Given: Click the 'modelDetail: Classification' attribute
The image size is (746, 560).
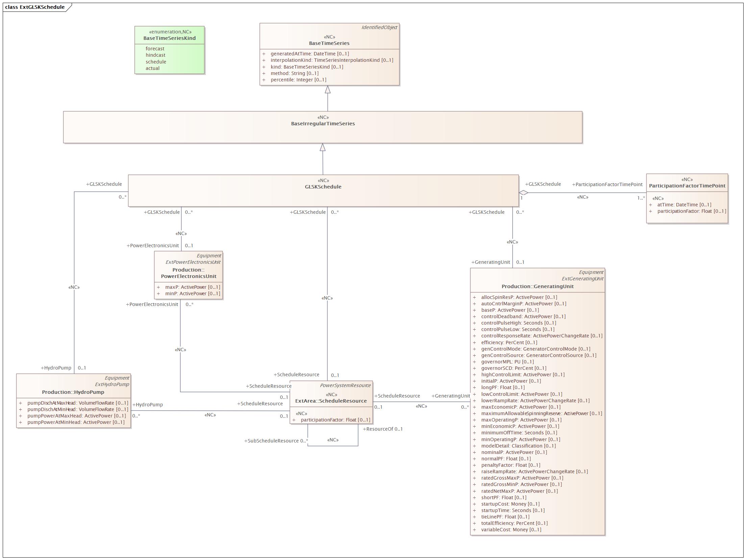Looking at the screenshot, I should pyautogui.click(x=519, y=446).
